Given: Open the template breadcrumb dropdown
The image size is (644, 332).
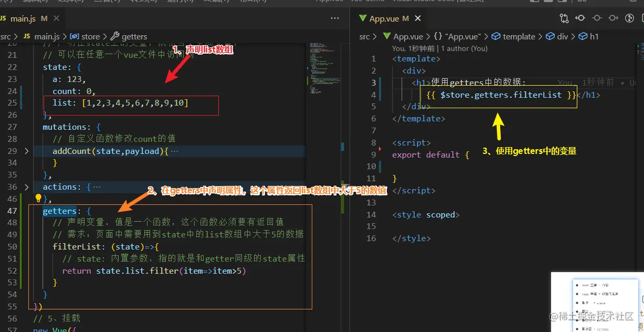Looking at the screenshot, I should (514, 36).
